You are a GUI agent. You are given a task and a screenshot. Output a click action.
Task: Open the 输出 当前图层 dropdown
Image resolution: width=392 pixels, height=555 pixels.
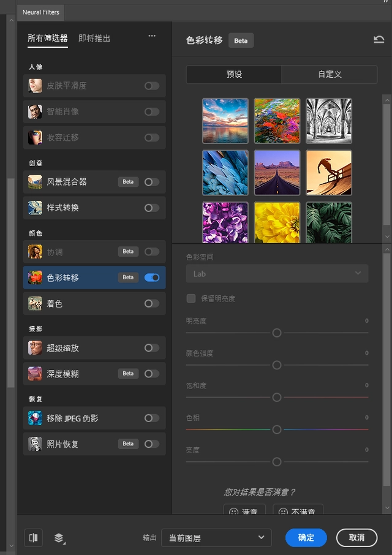216,538
